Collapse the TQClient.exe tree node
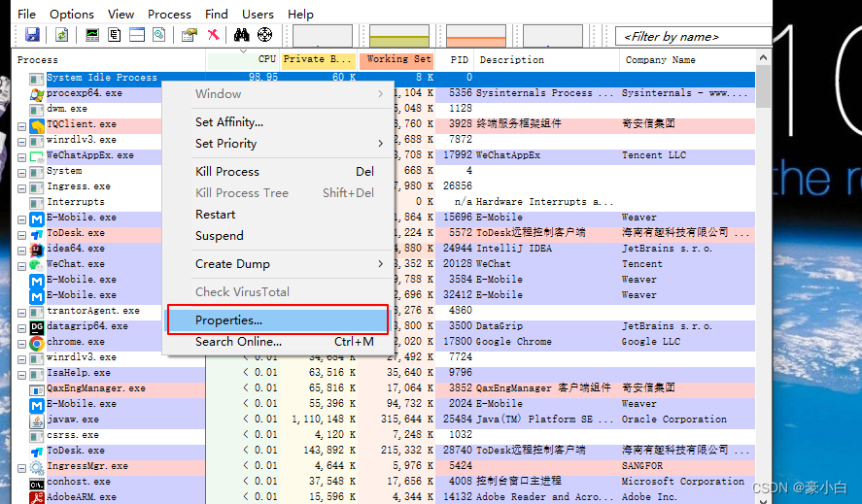The width and height of the screenshot is (862, 504). click(x=21, y=126)
